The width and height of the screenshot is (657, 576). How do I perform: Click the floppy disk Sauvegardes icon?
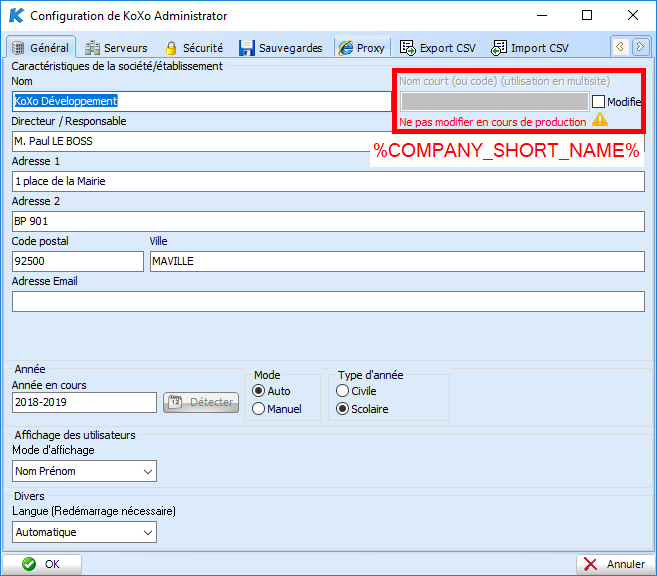tap(246, 48)
